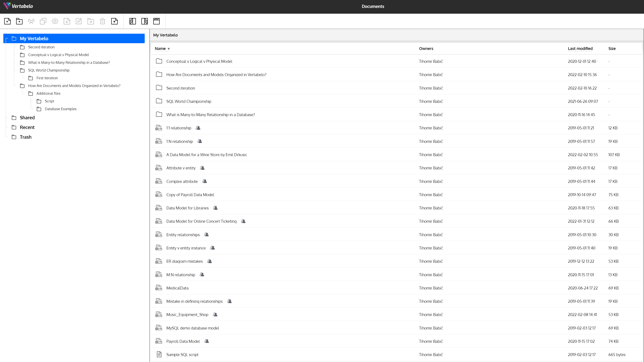Viewport: 644px width, 362px height.
Task: Open the Recent section
Action: tap(27, 127)
